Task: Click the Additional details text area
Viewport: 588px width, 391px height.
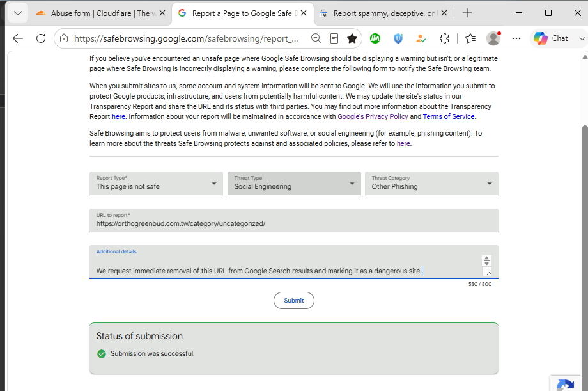Action: click(294, 262)
